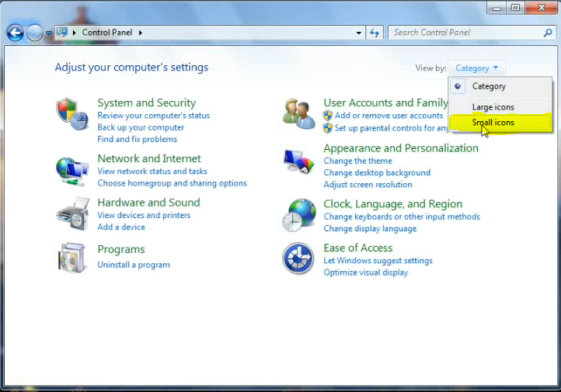Click Change desktop background link

coord(377,172)
